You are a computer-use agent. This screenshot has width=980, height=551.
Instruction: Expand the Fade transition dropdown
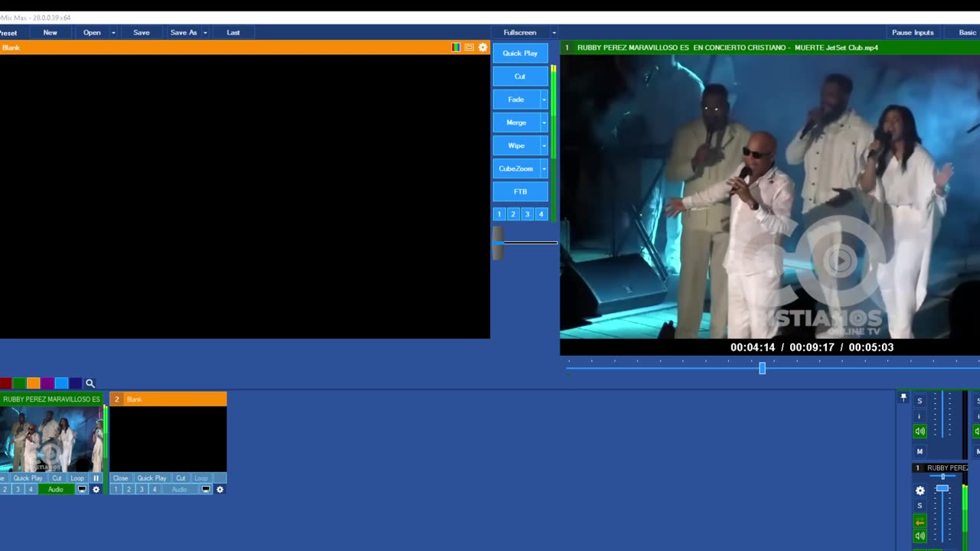pos(544,99)
